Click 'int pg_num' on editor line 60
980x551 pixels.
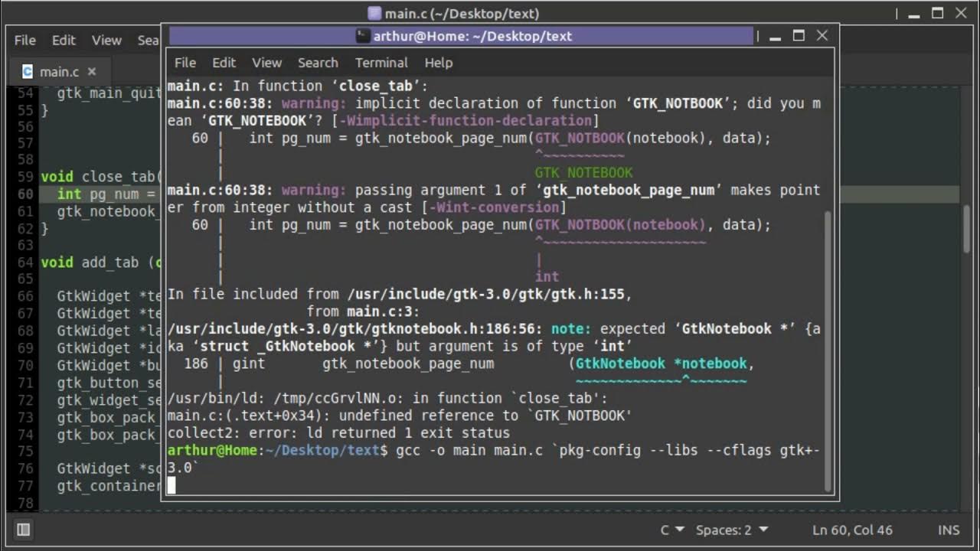point(98,194)
